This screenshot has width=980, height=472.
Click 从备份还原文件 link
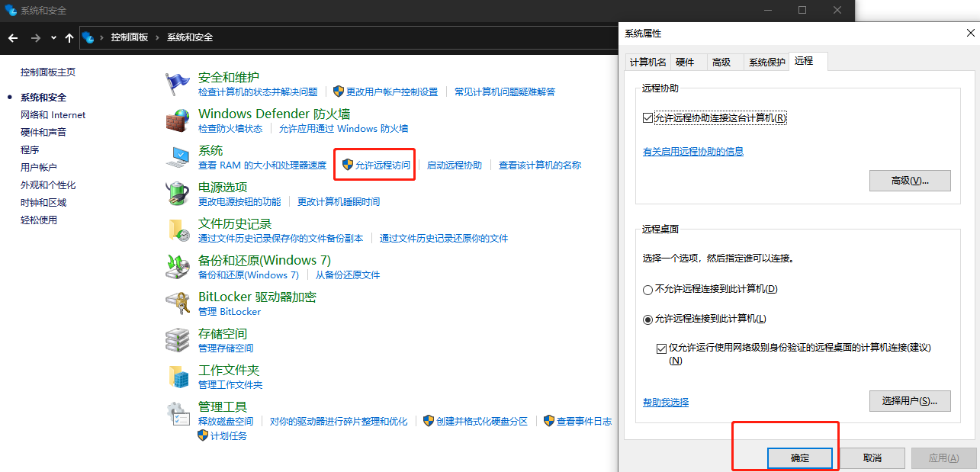click(x=348, y=275)
